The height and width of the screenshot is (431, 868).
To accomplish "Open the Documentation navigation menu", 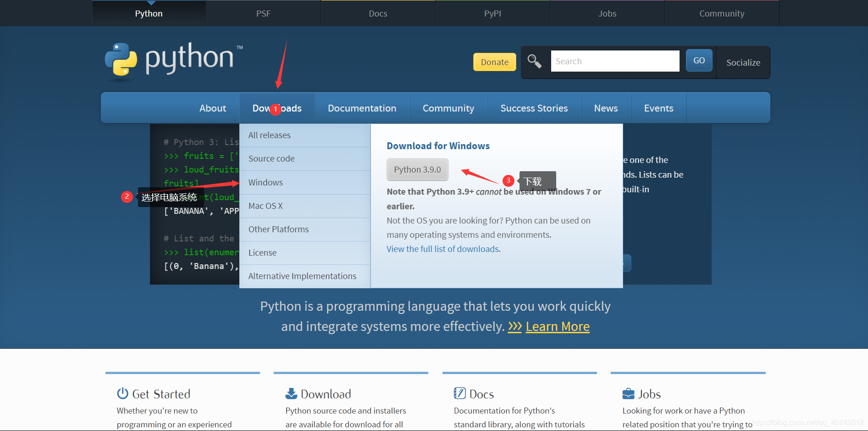I will [x=362, y=108].
